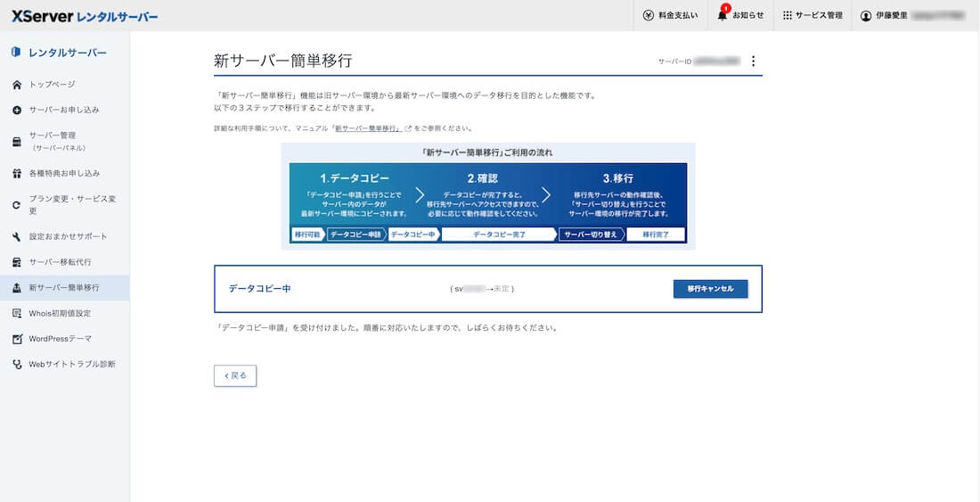Click the データコピー中 status heading
Screen dimensions: 980x502
[259, 289]
